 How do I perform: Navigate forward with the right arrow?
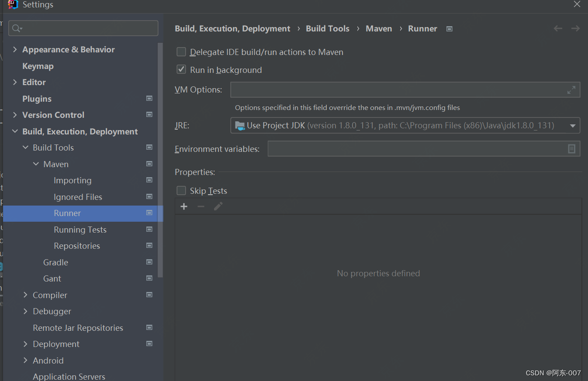(x=575, y=28)
